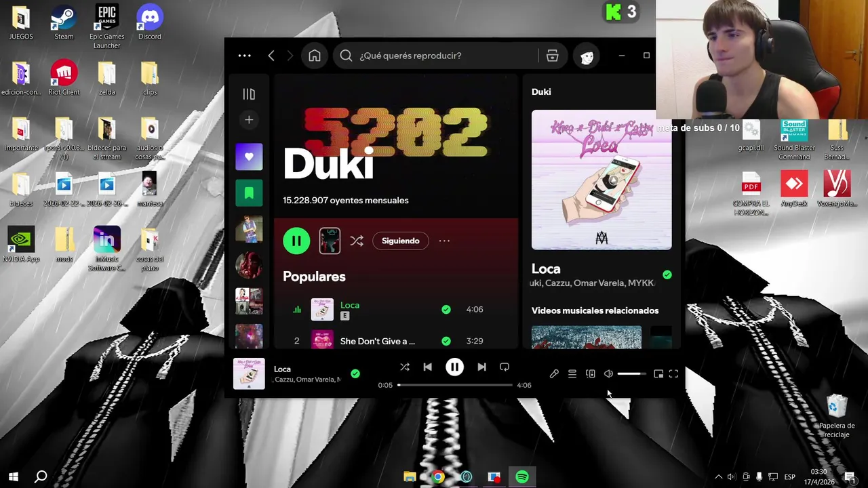
Task: Open the Browse icon in search bar
Action: click(553, 56)
